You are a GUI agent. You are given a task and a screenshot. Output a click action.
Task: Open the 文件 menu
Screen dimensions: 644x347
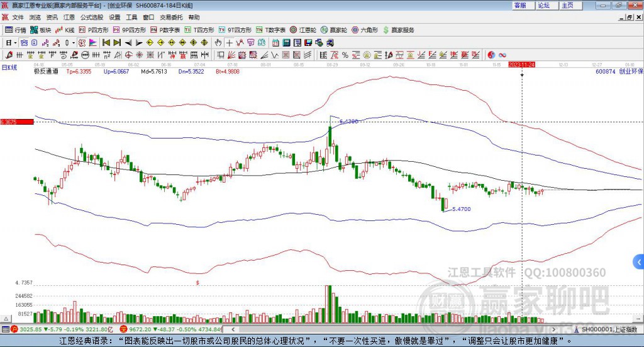tap(18, 17)
